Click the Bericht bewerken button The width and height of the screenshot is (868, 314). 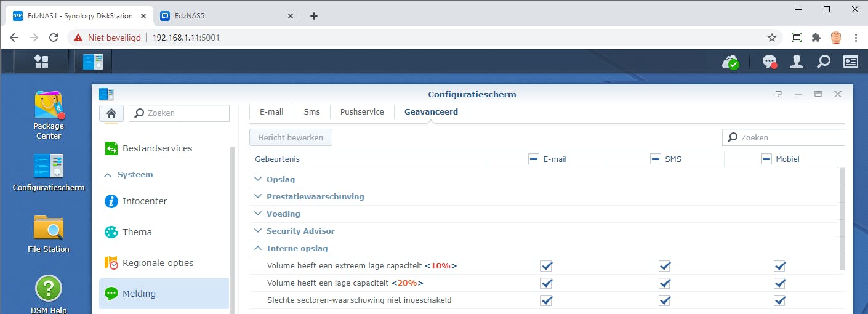(x=291, y=138)
